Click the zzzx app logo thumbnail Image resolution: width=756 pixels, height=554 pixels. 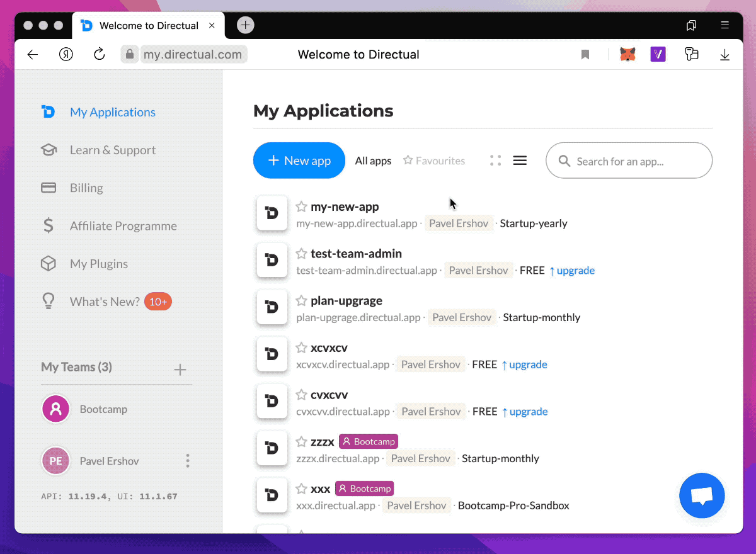coord(272,448)
